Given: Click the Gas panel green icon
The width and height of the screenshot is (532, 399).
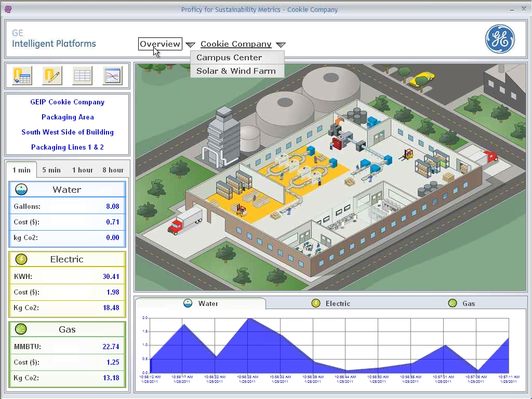Looking at the screenshot, I should click(21, 329).
